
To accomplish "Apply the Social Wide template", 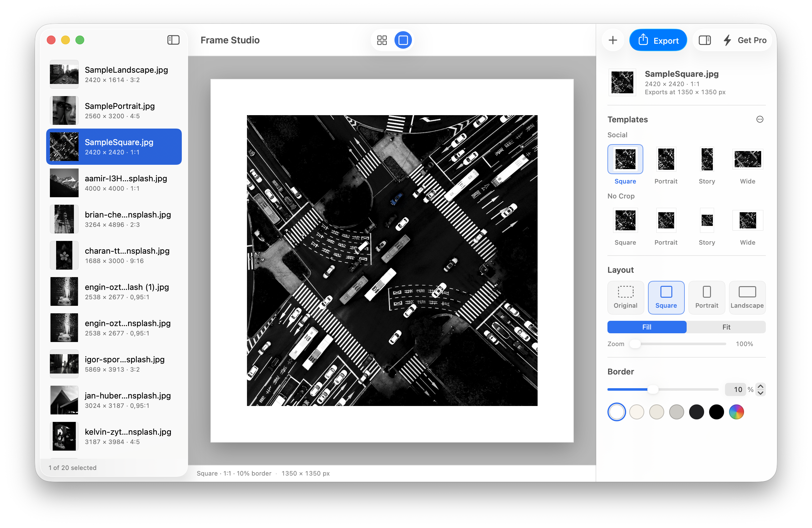I will click(x=747, y=165).
